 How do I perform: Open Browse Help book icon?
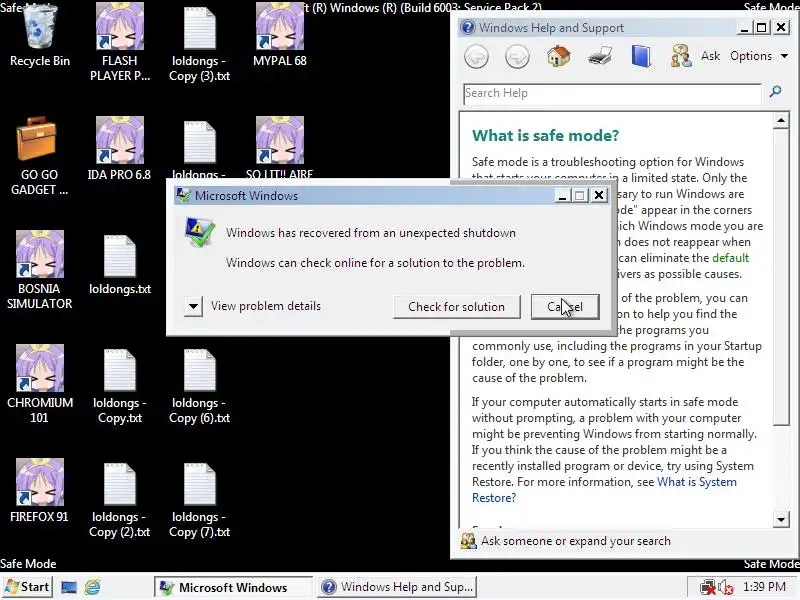[x=641, y=56]
